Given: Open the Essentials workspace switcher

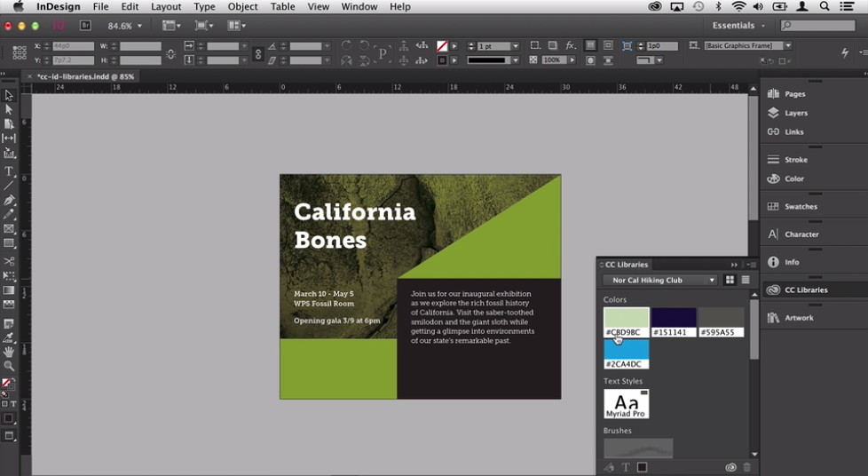Looking at the screenshot, I should [x=738, y=26].
